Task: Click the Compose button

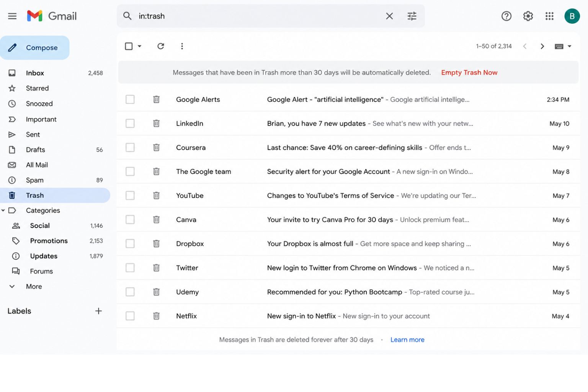Action: [x=35, y=48]
